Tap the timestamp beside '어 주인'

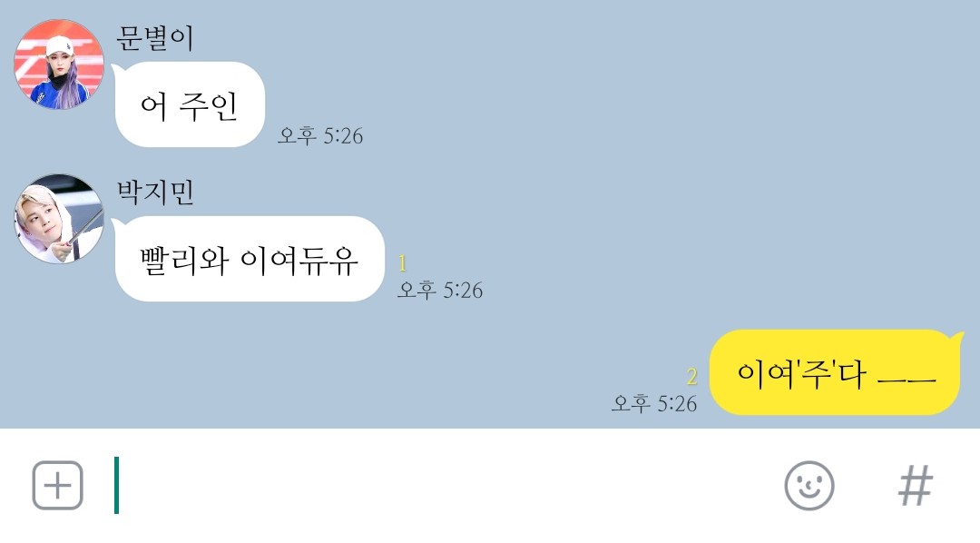point(320,135)
